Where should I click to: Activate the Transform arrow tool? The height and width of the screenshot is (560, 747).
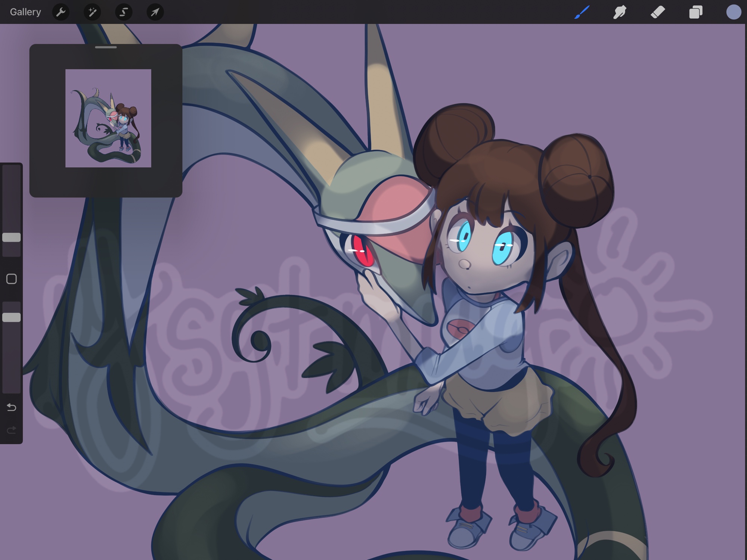tap(155, 12)
